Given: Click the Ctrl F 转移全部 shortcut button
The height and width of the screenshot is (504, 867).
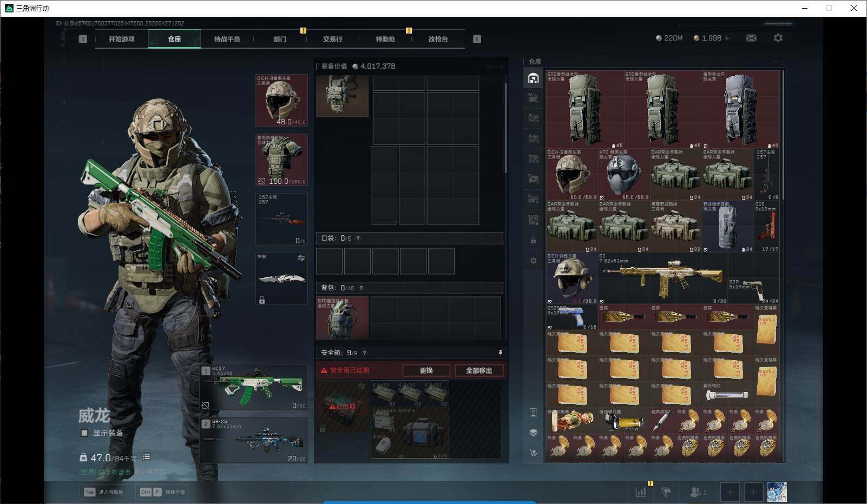Looking at the screenshot, I should pyautogui.click(x=162, y=492).
